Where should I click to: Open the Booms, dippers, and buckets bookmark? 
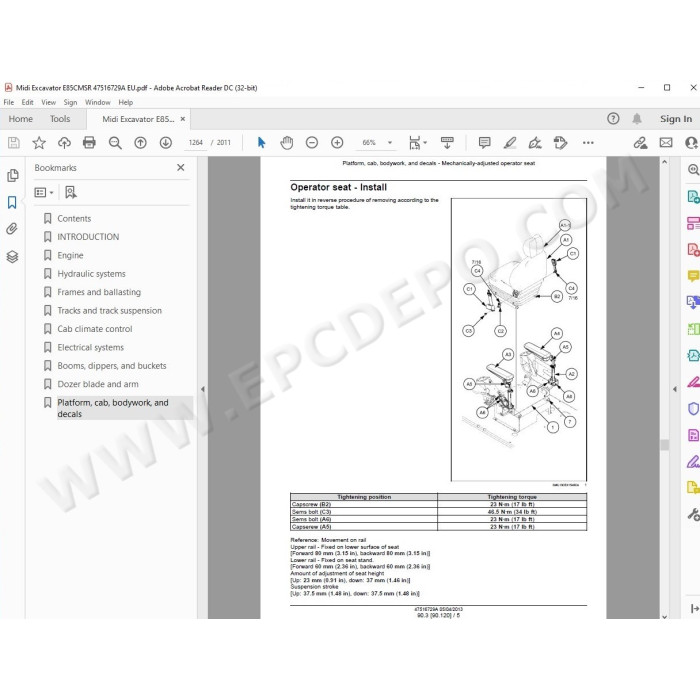click(112, 366)
